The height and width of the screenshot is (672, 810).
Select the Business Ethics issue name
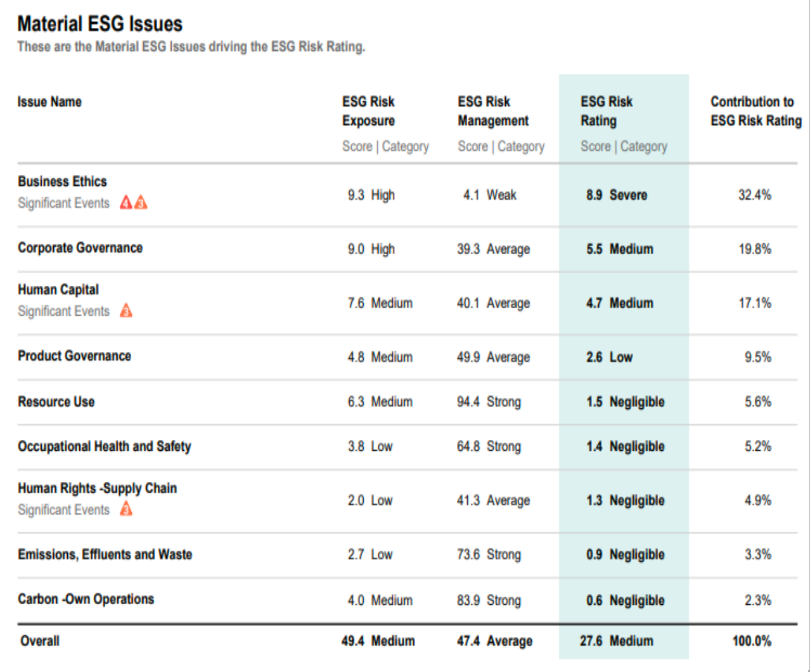point(62,181)
